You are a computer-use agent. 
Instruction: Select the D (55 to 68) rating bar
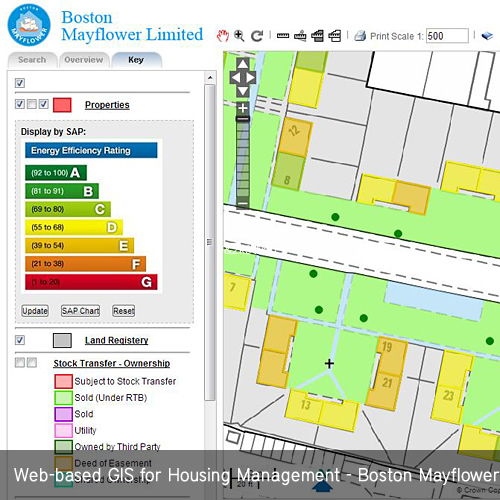click(74, 227)
